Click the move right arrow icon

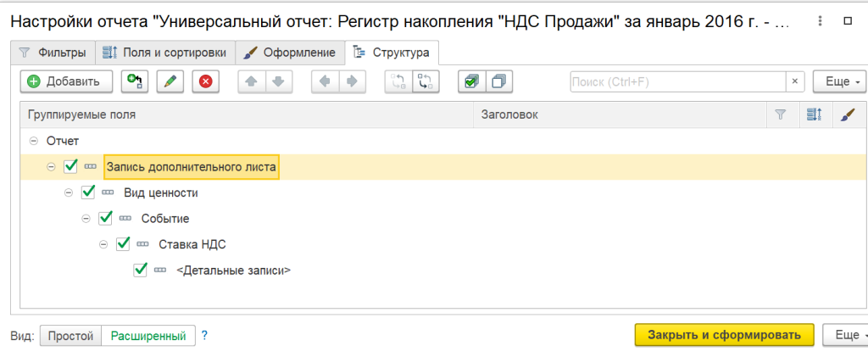tap(352, 81)
